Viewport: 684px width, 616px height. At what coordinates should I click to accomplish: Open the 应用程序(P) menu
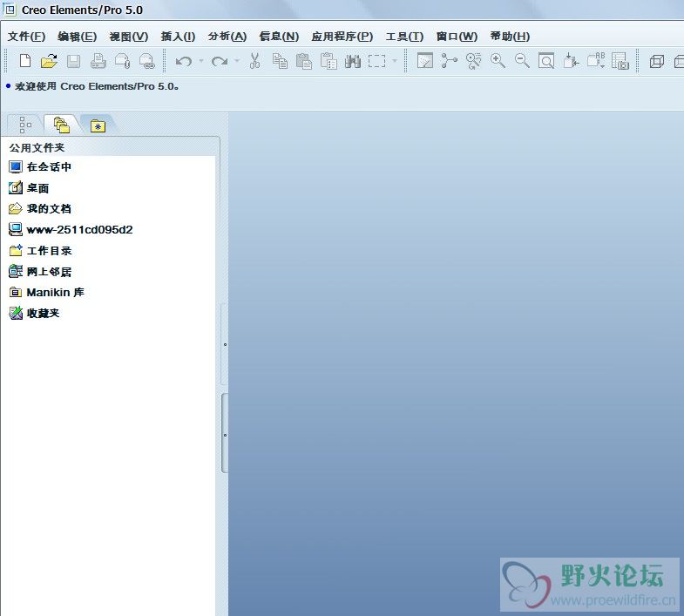342,37
